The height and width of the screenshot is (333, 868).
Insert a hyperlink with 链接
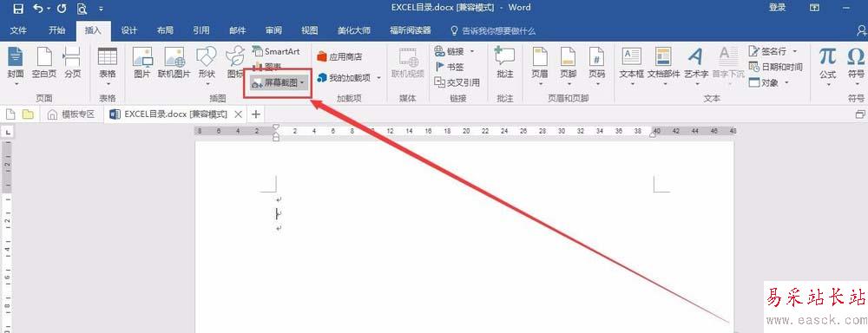point(449,51)
